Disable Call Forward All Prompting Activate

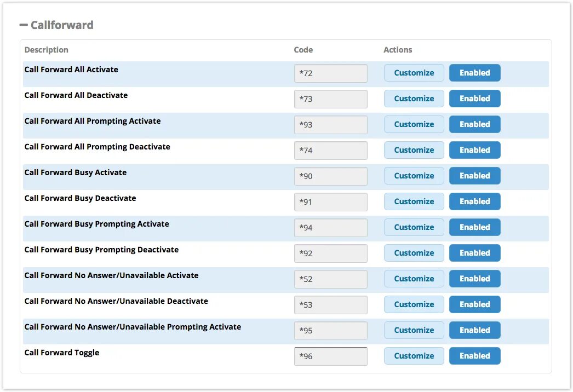(x=474, y=124)
